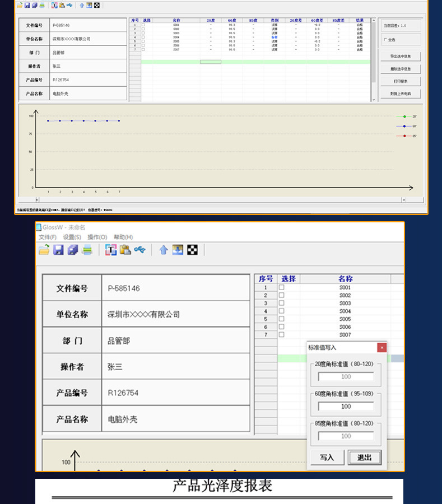Click clipboard paste icon in enlarged toolbar

pos(125,250)
